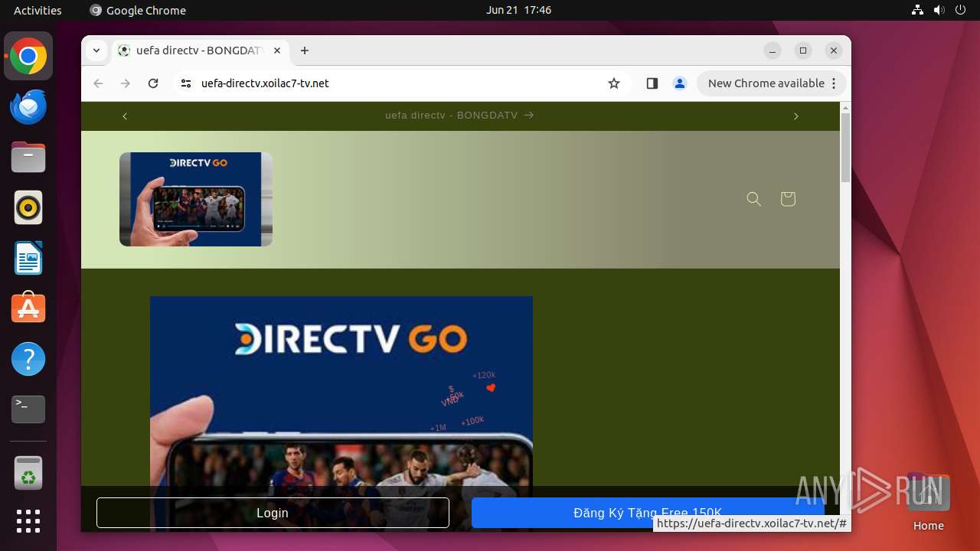Screen dimensions: 980x551
Task: Expand the tab search dropdown arrow
Action: coord(96,51)
